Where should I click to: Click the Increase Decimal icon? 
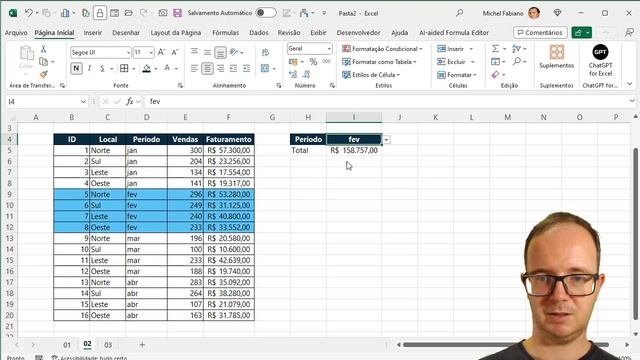(293, 74)
